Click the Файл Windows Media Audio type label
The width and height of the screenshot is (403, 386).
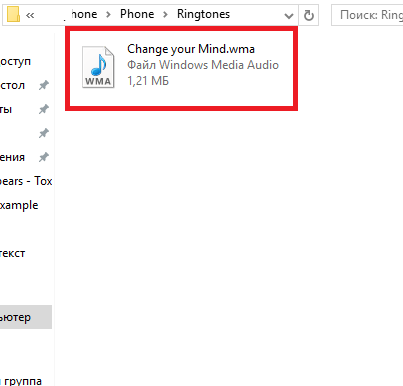click(x=203, y=65)
